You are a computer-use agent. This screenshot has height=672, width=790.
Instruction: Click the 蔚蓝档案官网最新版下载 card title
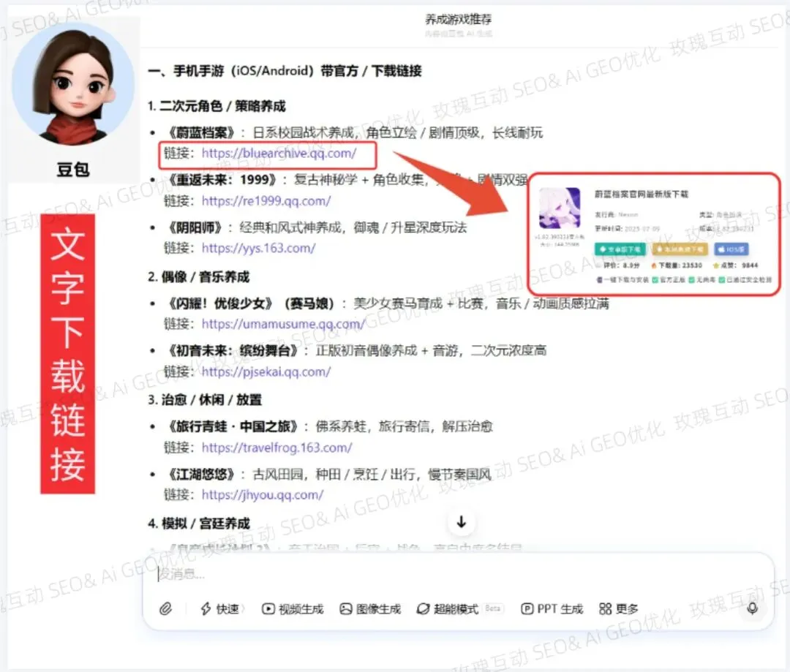(x=642, y=194)
